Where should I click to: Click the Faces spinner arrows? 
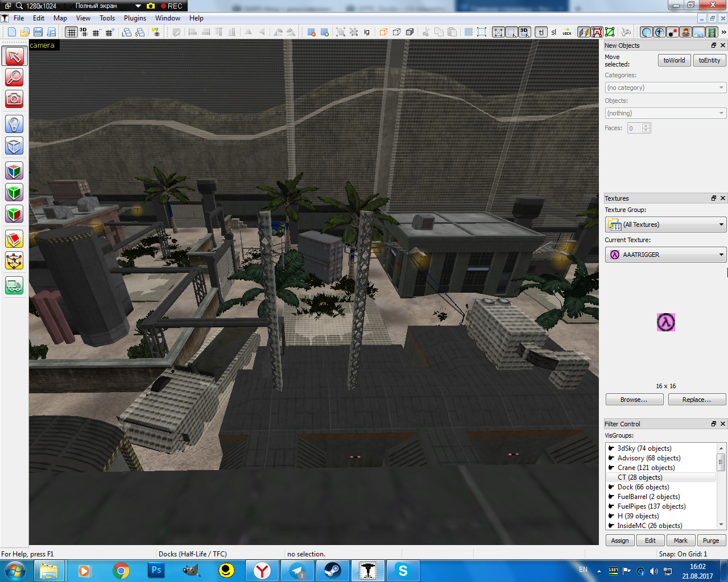coord(646,128)
